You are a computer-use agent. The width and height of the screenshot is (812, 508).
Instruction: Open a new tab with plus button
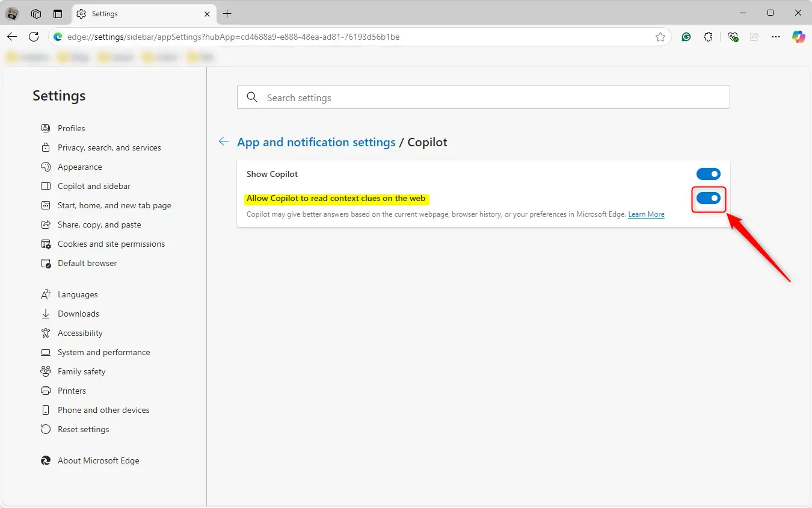[x=227, y=13]
